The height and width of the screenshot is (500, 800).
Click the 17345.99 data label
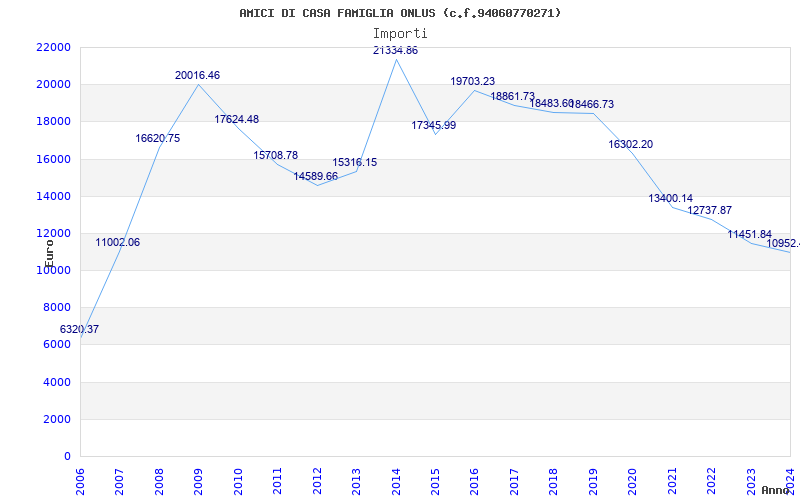click(434, 126)
